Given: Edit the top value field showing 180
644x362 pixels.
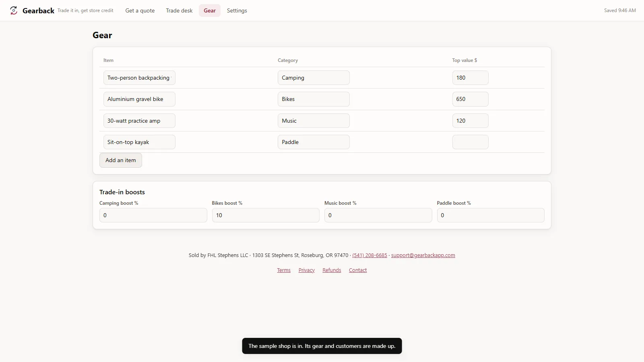Looking at the screenshot, I should (x=470, y=78).
